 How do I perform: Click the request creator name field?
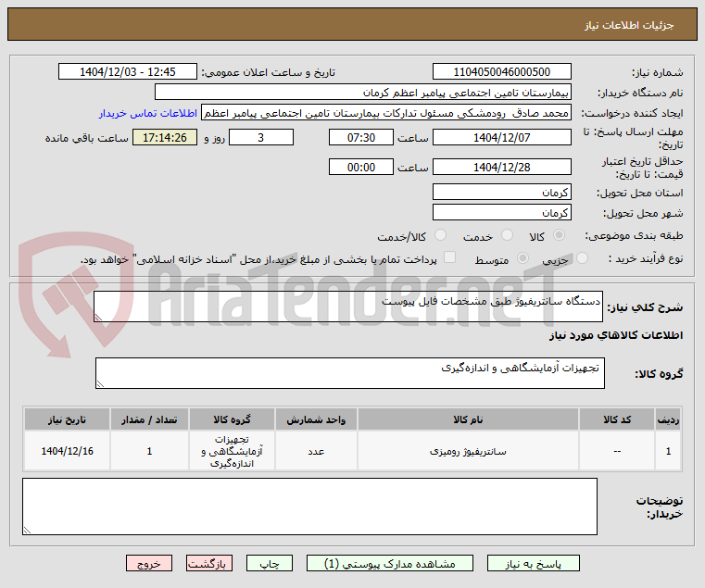[386, 112]
